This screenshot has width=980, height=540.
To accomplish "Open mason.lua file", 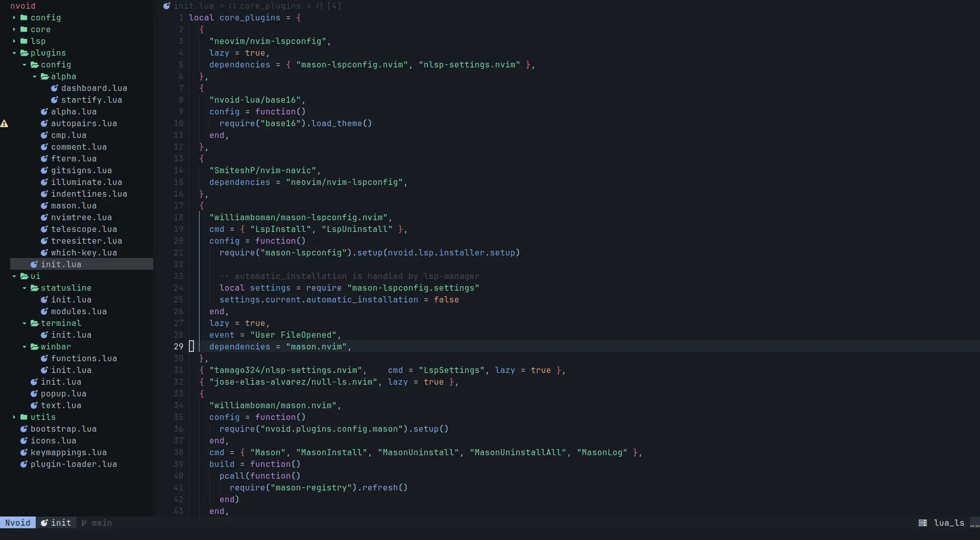I will click(73, 206).
